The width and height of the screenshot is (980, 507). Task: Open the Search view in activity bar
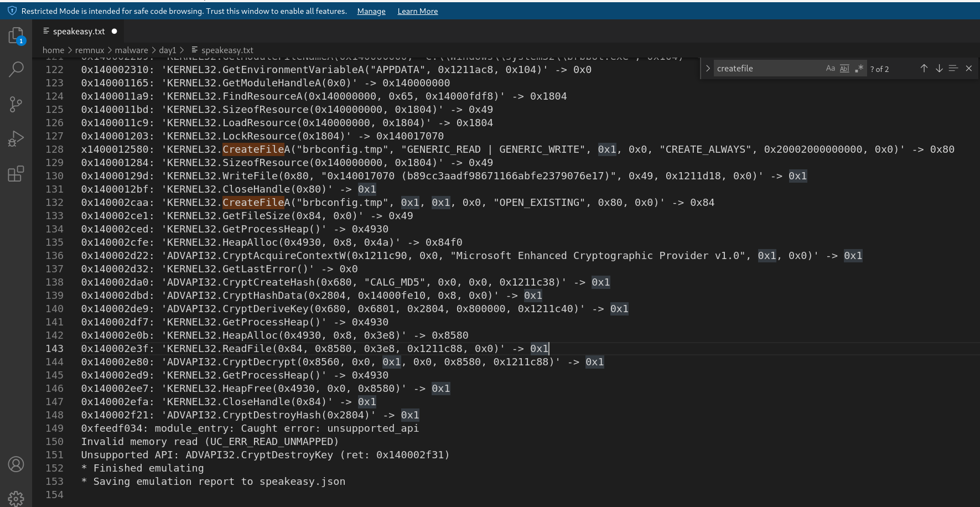click(16, 69)
